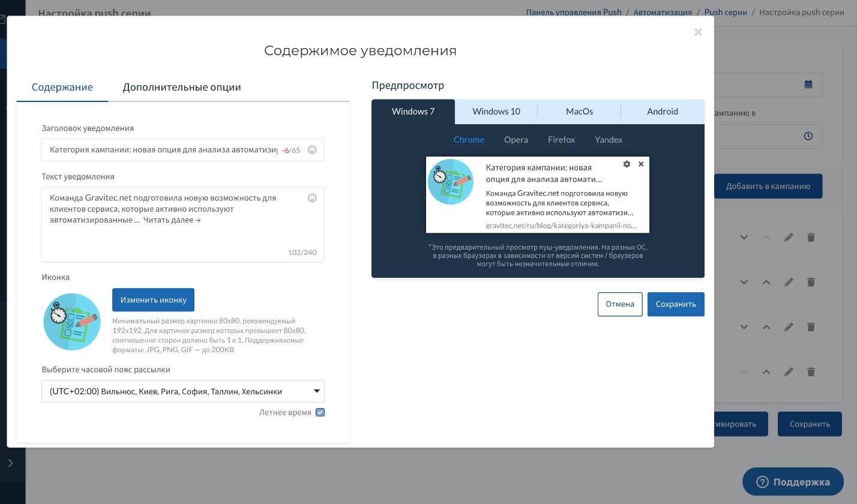Screen dimensions: 857x504
Task: Choose Chrome browser preview
Action: [x=469, y=140]
